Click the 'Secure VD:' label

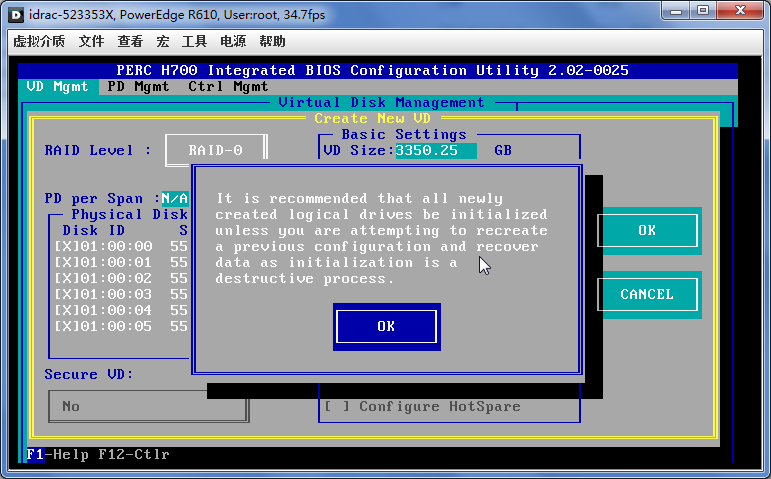[89, 375]
